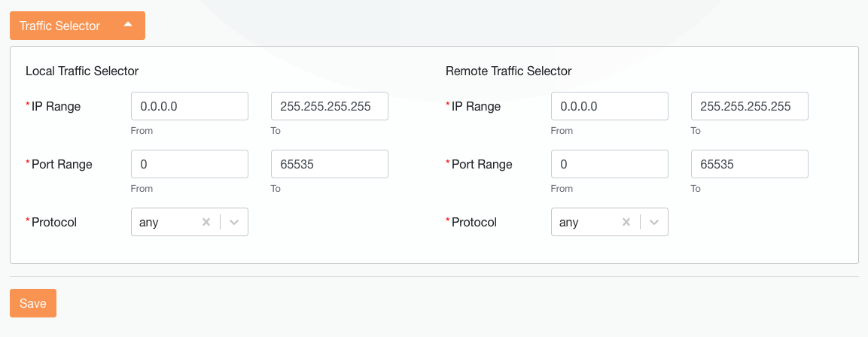Click the Remote Traffic Selector heading
This screenshot has width=868, height=337.
point(509,71)
